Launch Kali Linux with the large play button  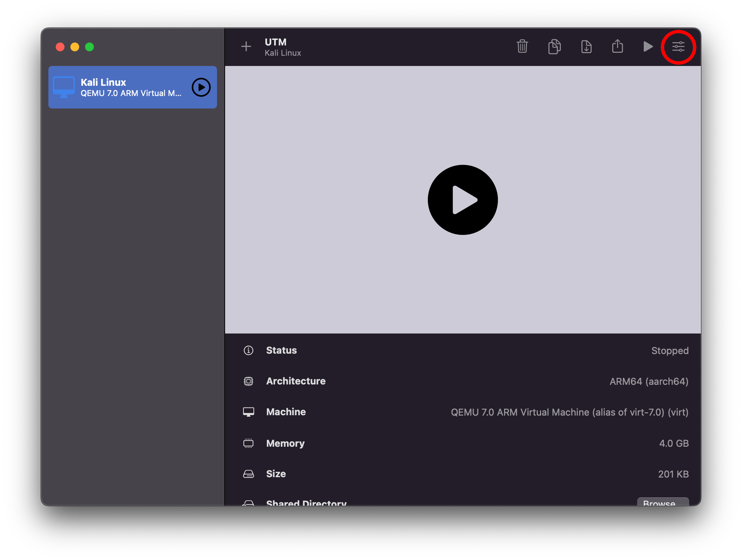pyautogui.click(x=463, y=199)
